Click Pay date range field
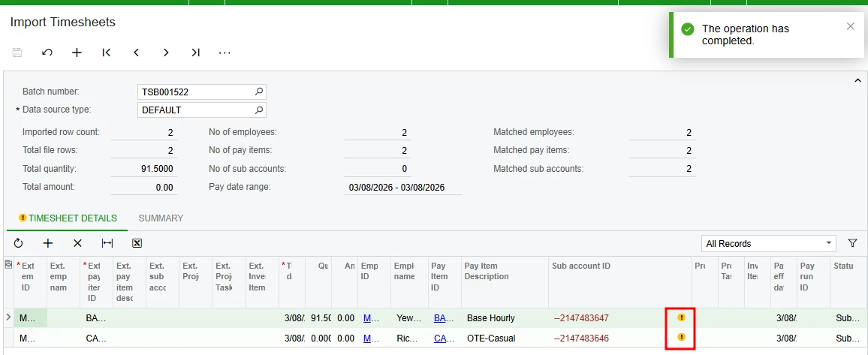This screenshot has width=868, height=355. [x=402, y=188]
